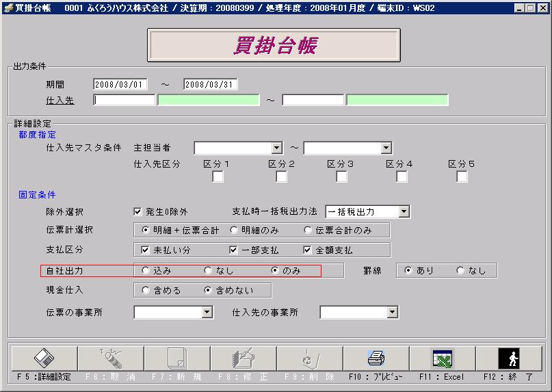Viewport: 552px width, 392px height.
Task: Click the 都度指定 heading
Action: 38,135
